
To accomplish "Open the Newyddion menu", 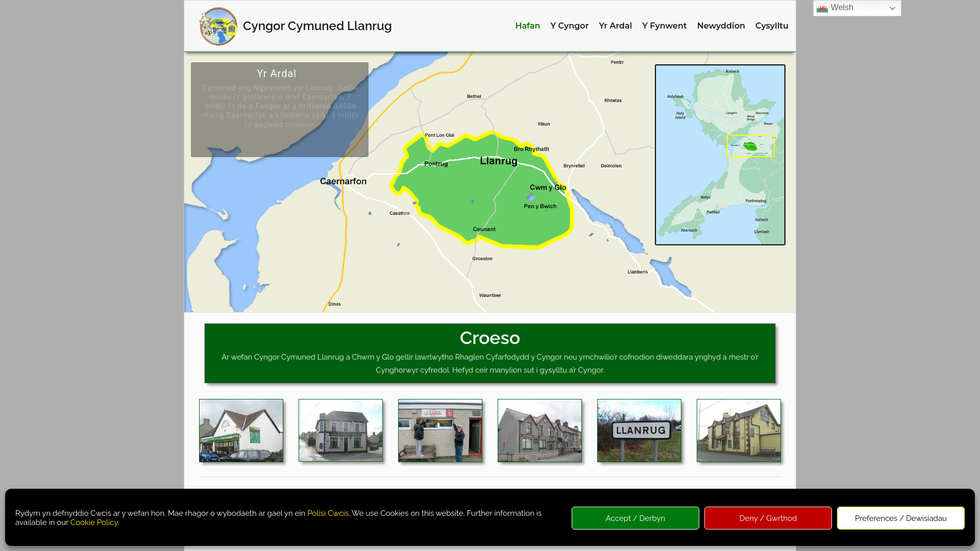I will coord(721,26).
